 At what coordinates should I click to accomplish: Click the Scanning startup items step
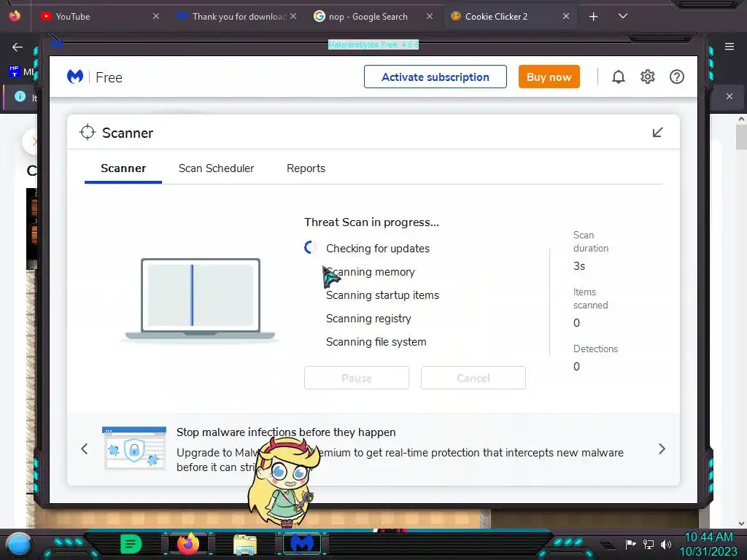(x=382, y=295)
